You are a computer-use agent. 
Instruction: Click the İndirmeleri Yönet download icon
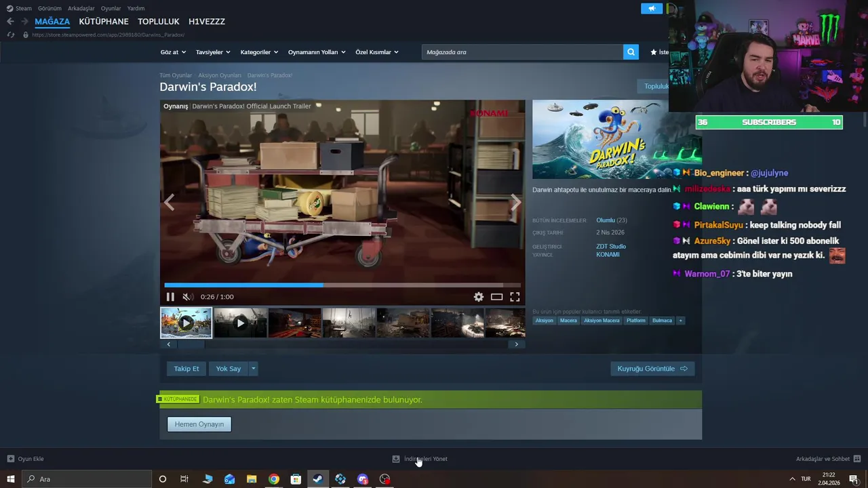[396, 459]
